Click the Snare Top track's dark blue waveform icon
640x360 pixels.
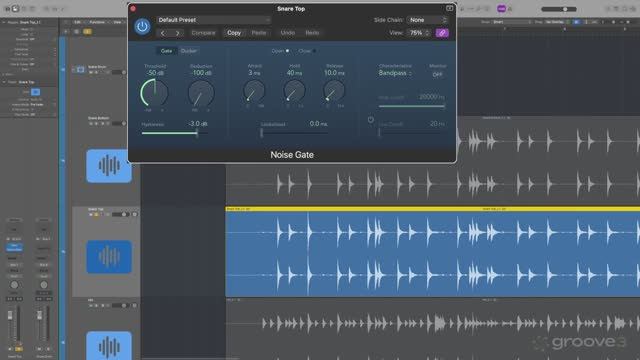[109, 257]
